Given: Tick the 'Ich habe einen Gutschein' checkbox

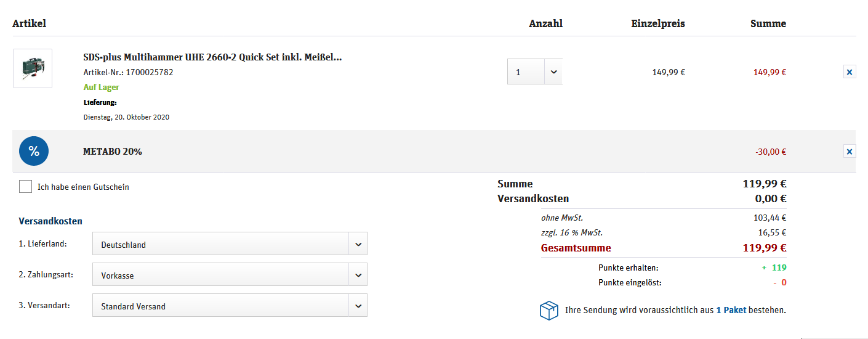Looking at the screenshot, I should click(x=25, y=187).
